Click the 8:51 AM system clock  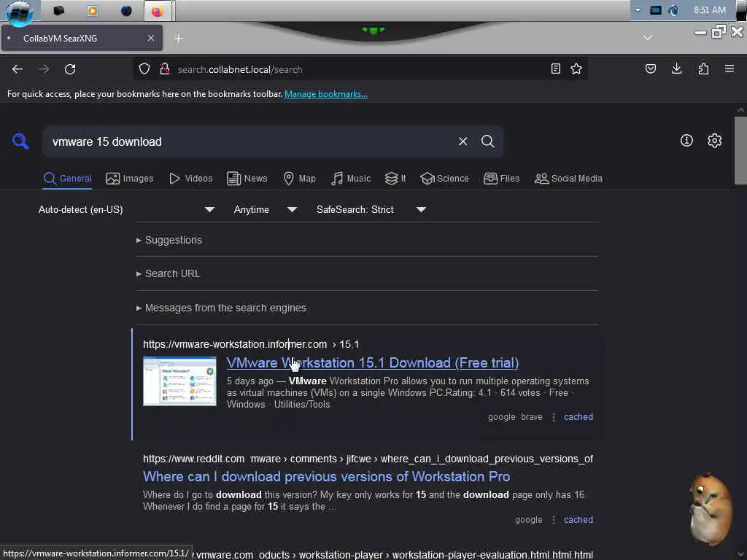[709, 10]
